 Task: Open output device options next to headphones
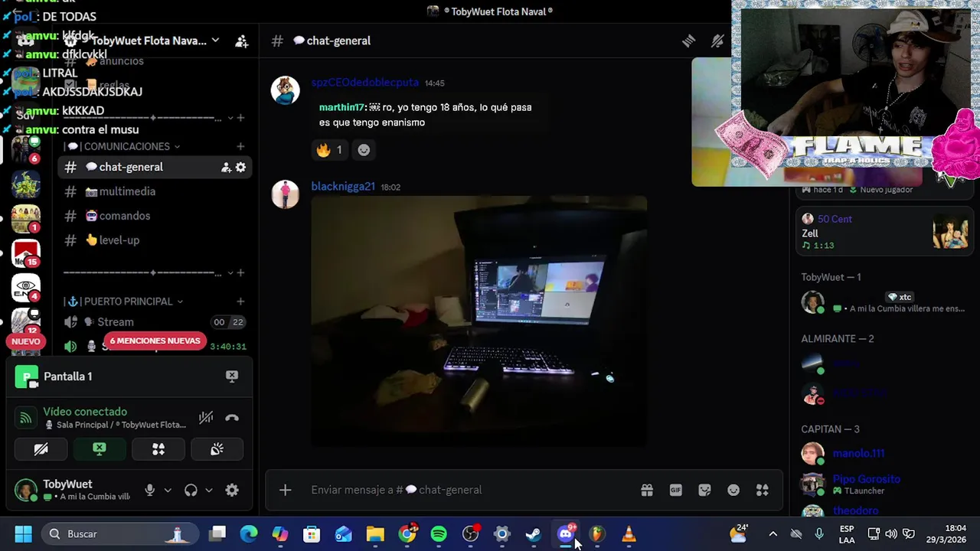coord(208,491)
